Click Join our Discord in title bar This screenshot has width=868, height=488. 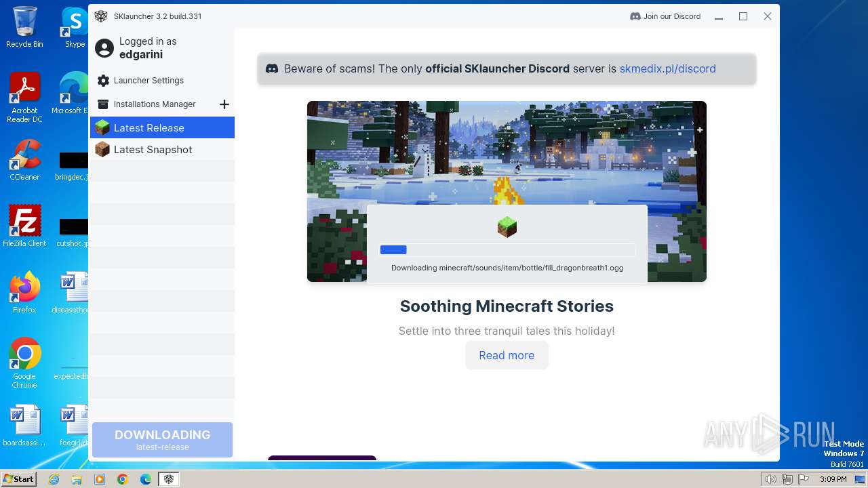point(665,16)
